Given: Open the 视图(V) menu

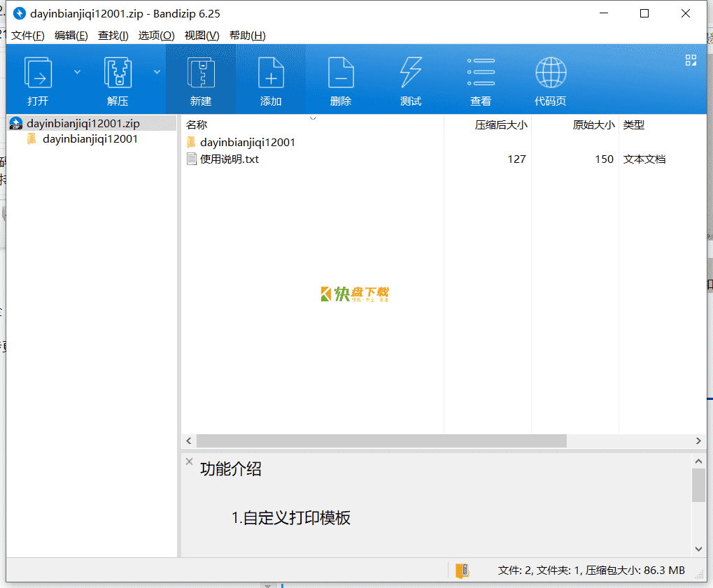Looking at the screenshot, I should 202,36.
